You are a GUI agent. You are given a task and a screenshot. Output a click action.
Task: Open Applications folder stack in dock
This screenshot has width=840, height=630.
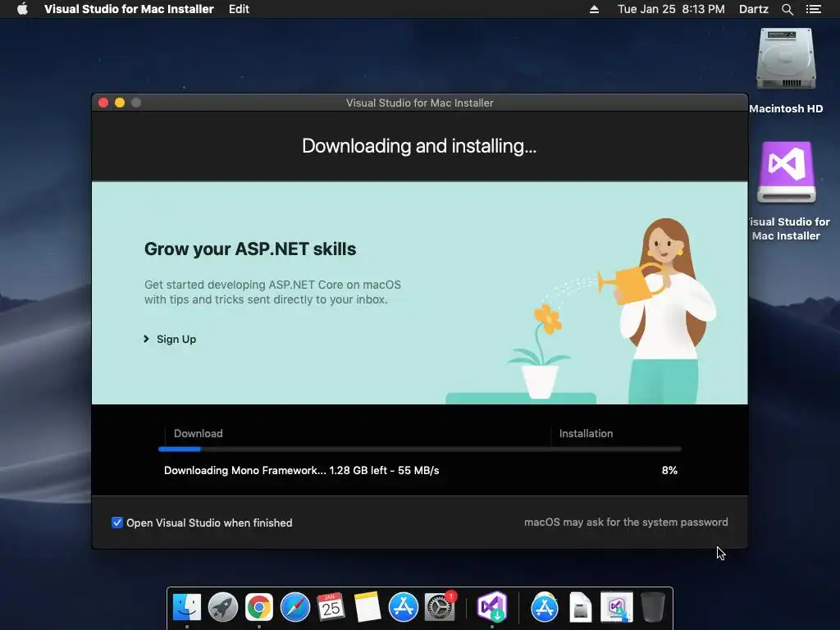[545, 607]
